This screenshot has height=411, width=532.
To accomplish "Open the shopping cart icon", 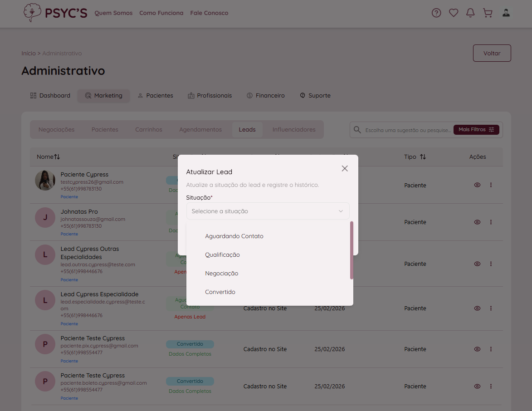I will click(488, 13).
